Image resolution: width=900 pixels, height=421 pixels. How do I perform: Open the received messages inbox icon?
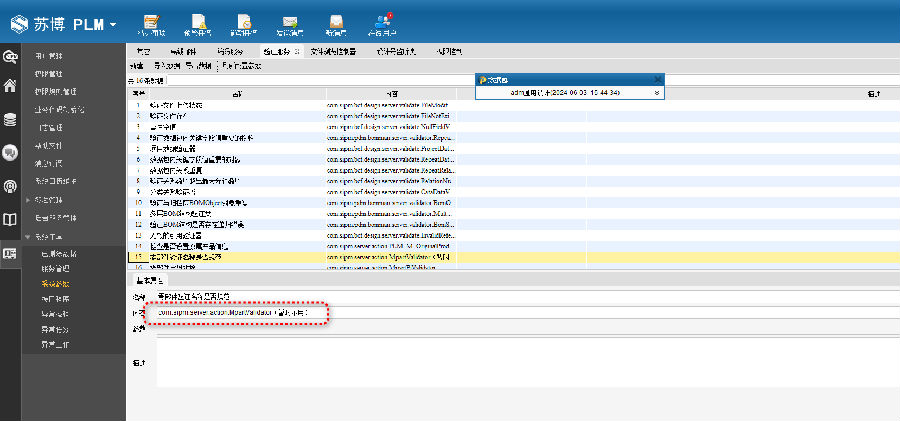click(x=336, y=23)
